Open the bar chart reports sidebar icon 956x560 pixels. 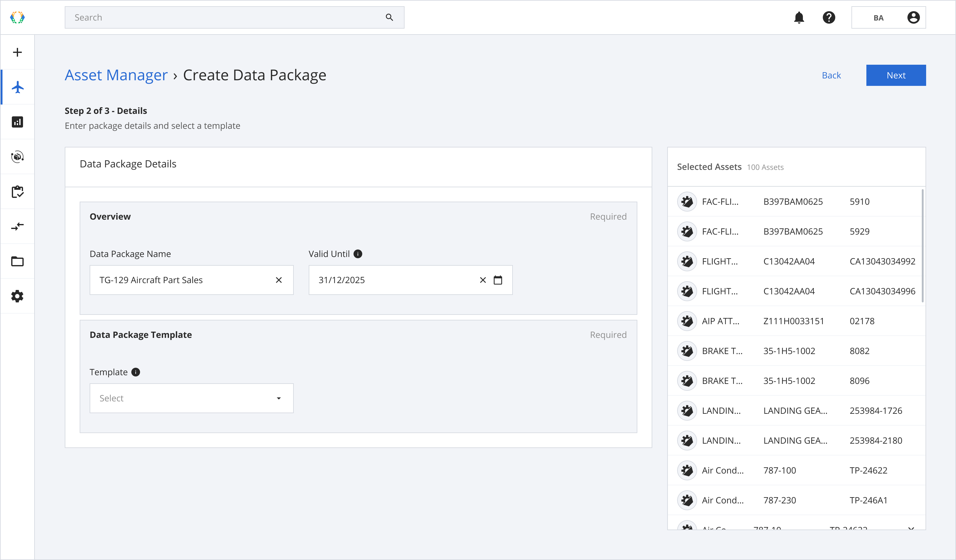[17, 122]
